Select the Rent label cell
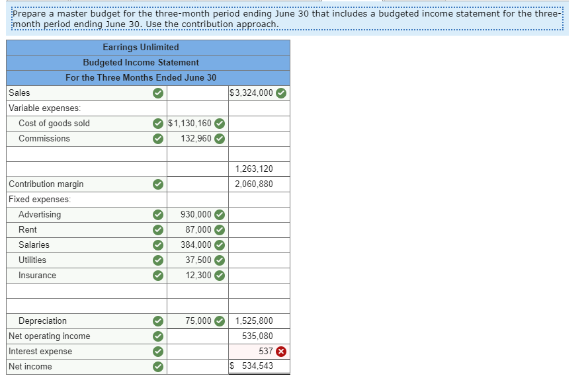This screenshot has height=380, width=588. click(x=87, y=230)
